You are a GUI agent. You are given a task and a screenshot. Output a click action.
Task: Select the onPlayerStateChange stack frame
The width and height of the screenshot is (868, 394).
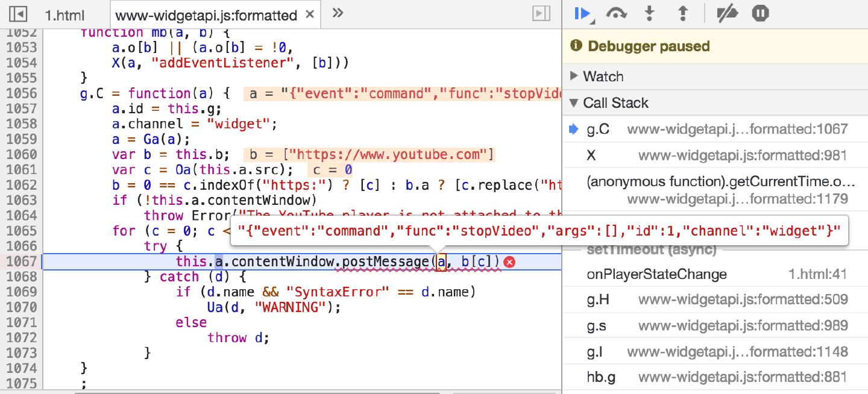[x=656, y=275]
